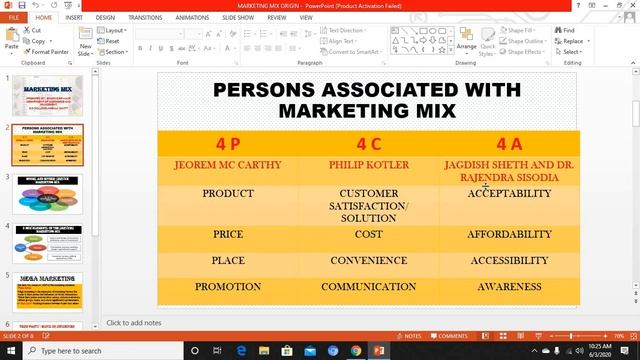Toggle Text Shadow formatting

click(171, 48)
